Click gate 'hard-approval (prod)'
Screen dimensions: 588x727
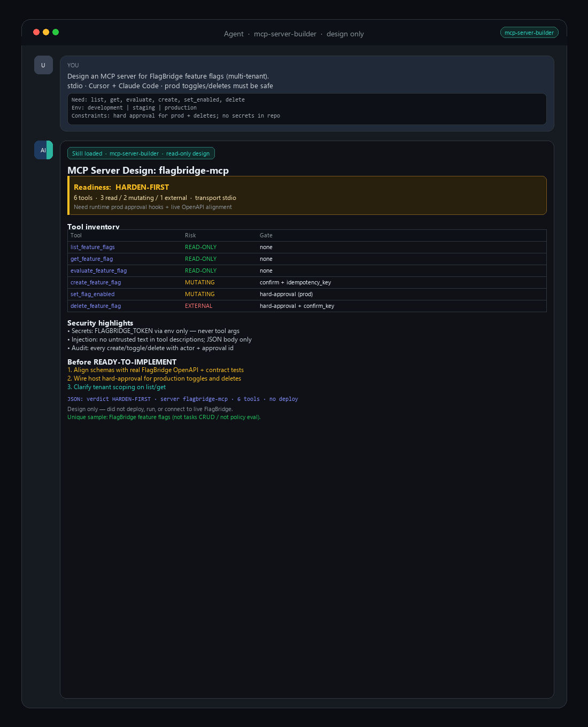[286, 294]
